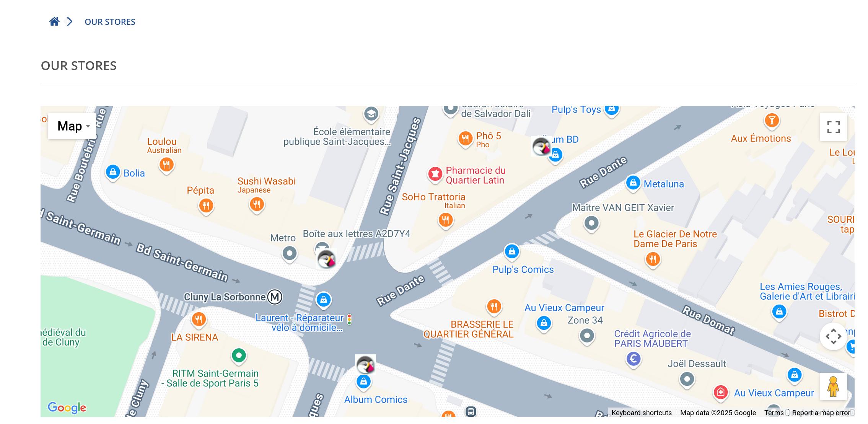Click the Street View pegman icon

click(833, 386)
